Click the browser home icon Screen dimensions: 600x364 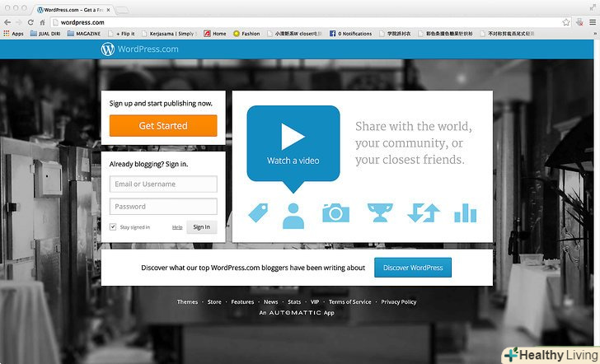43,22
